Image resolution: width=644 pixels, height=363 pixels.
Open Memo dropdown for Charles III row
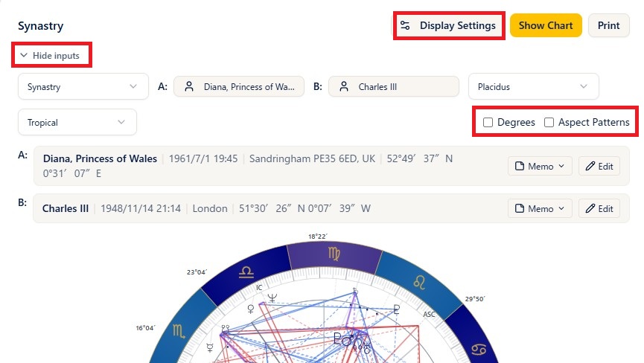tap(540, 208)
